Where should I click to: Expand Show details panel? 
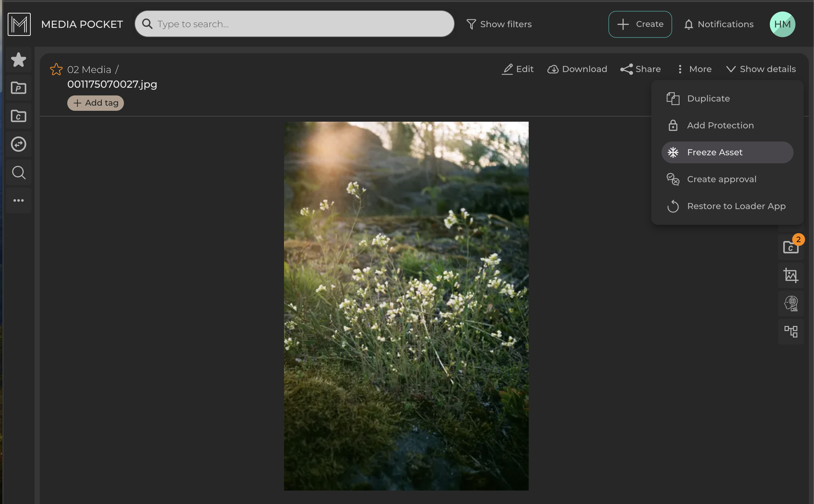pyautogui.click(x=761, y=69)
